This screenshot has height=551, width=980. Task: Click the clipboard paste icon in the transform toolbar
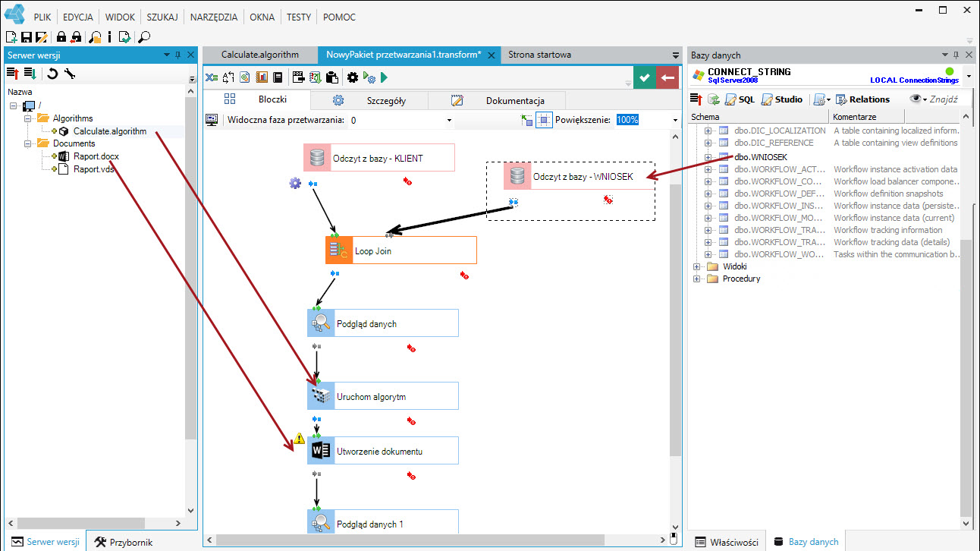331,77
